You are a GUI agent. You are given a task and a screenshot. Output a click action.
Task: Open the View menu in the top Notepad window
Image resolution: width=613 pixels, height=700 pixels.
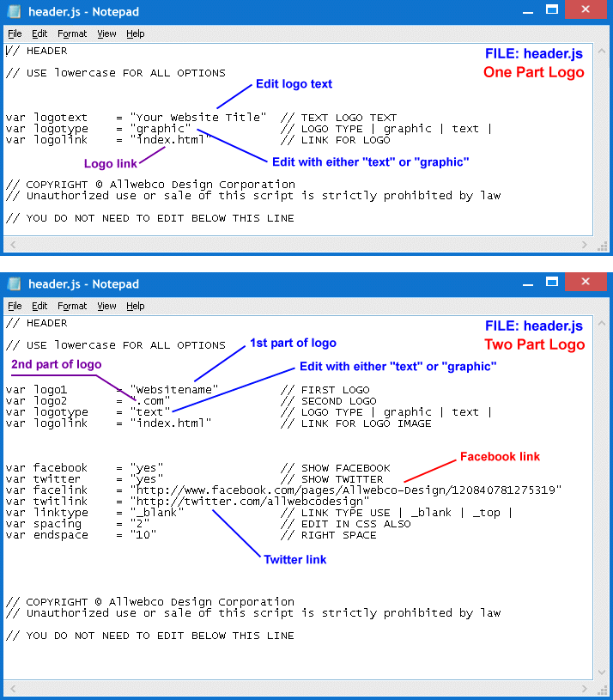coord(106,33)
